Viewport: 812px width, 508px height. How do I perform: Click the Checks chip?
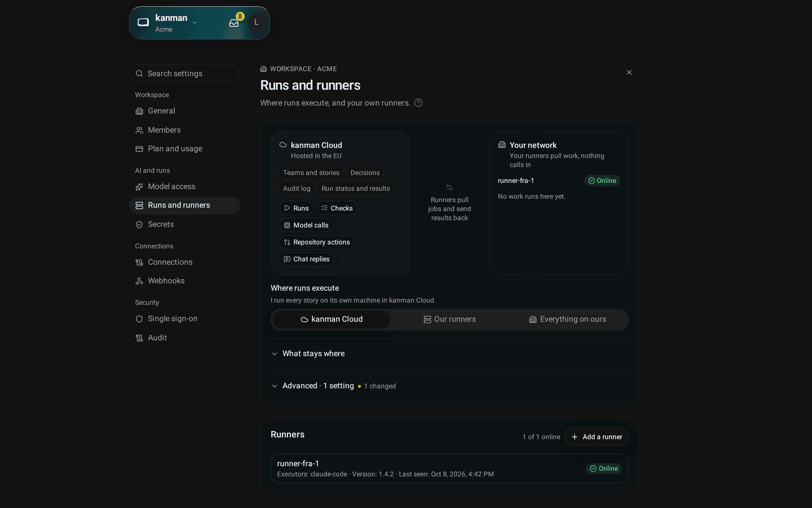[337, 208]
